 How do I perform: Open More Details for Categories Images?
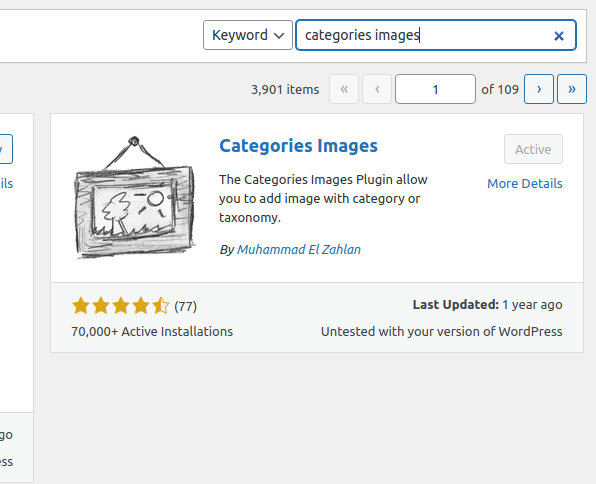525,184
